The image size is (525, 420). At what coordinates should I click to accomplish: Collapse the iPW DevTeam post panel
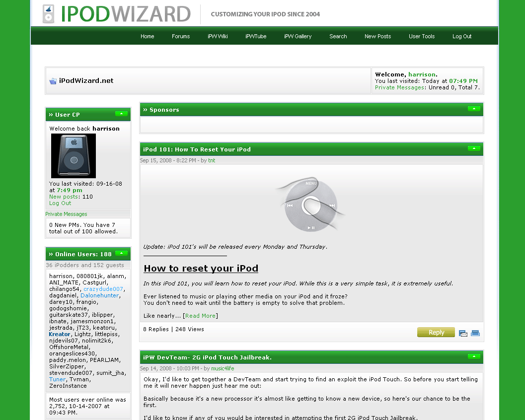[x=474, y=356]
